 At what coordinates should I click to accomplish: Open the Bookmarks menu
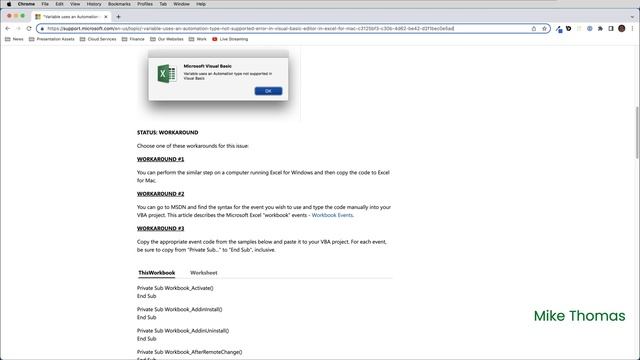(119, 4)
